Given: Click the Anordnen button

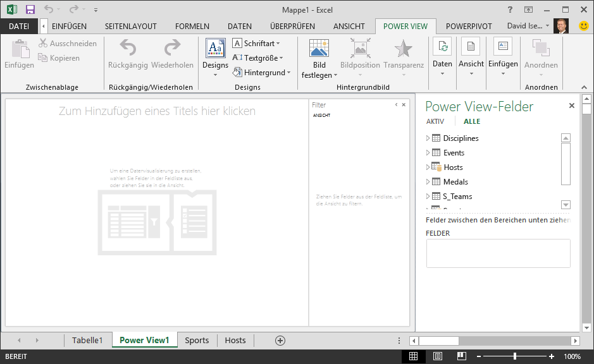Looking at the screenshot, I should click(x=541, y=57).
